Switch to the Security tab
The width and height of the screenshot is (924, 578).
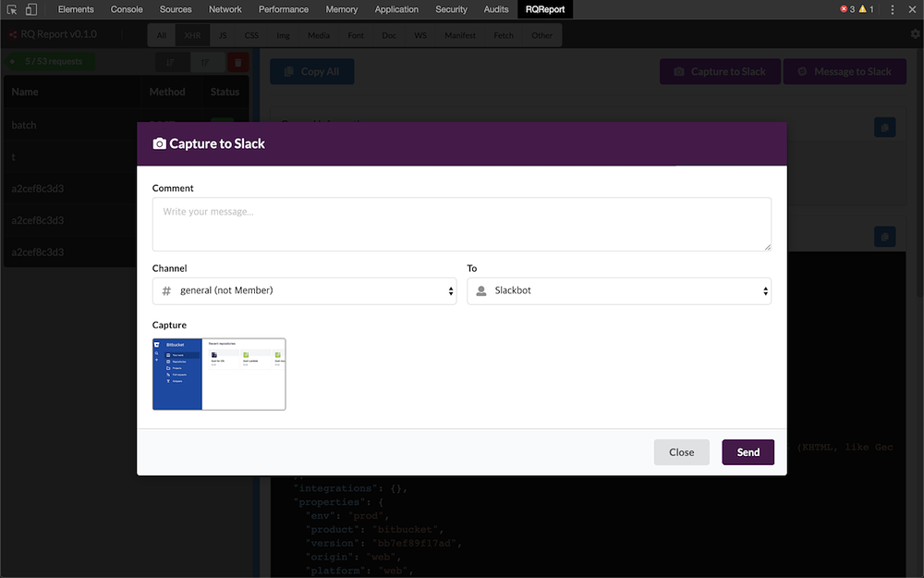[452, 9]
